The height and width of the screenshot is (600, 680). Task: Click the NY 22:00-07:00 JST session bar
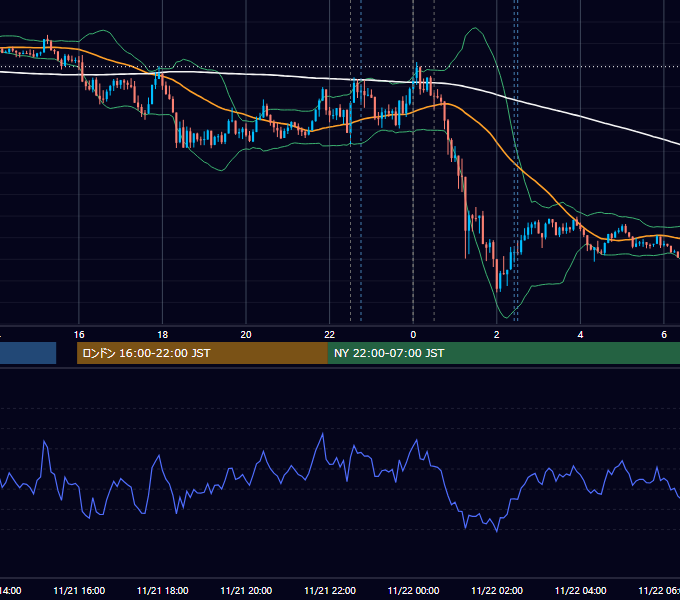[503, 353]
